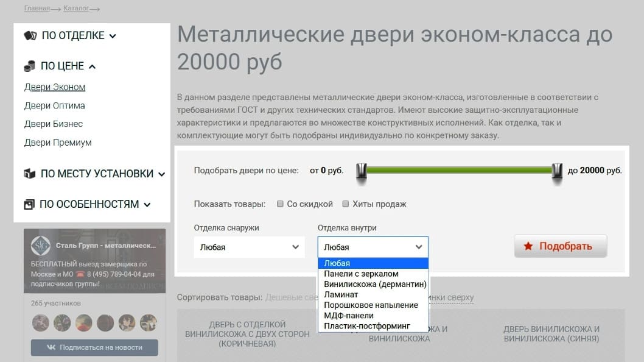Screen dimensions: 644x362
Task: Click the Подобрать button
Action: (x=560, y=246)
